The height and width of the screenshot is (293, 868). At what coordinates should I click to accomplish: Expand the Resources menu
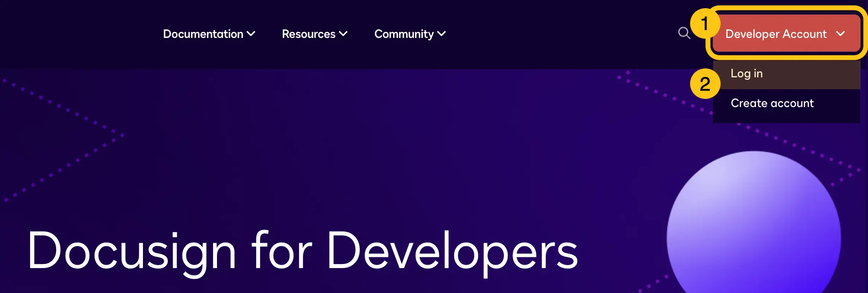[x=315, y=34]
